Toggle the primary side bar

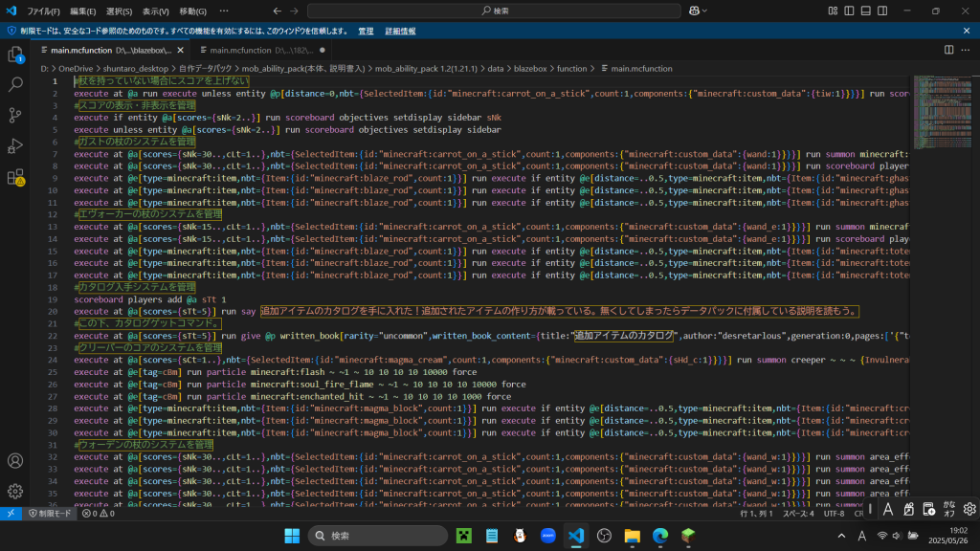click(849, 11)
